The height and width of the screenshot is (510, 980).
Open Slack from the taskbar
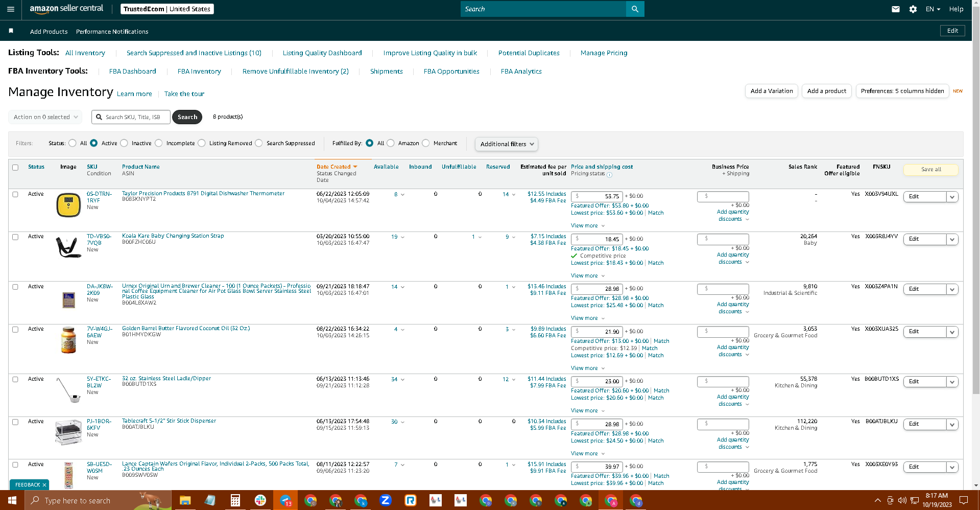(x=260, y=500)
